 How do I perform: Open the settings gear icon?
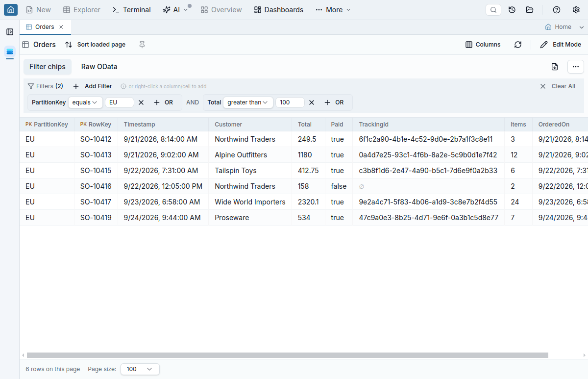(576, 10)
